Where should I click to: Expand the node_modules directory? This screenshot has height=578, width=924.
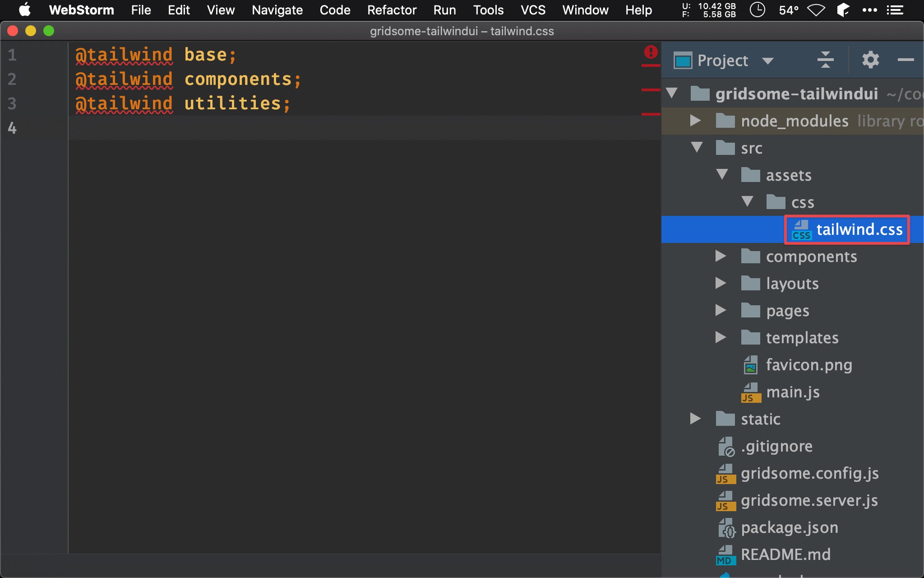(695, 121)
